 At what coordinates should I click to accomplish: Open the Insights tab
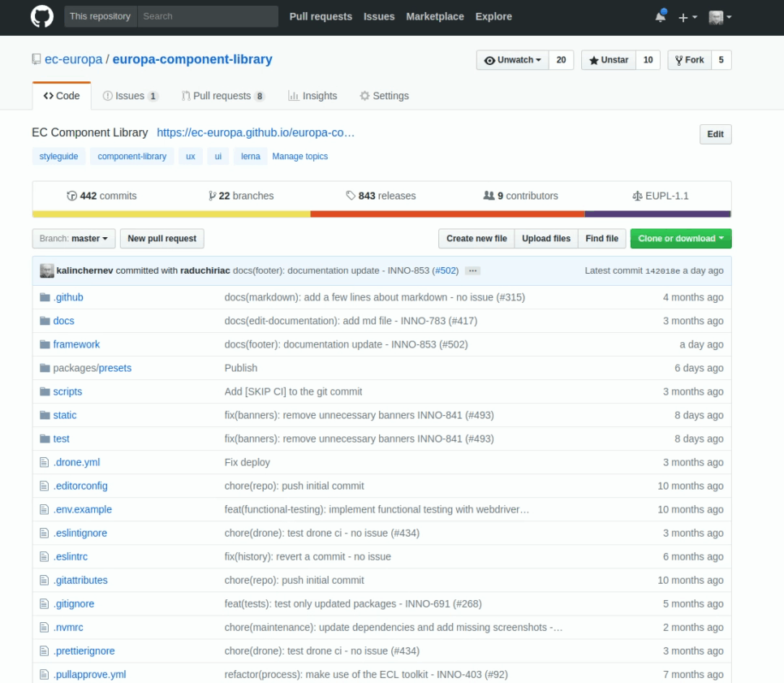tap(312, 96)
